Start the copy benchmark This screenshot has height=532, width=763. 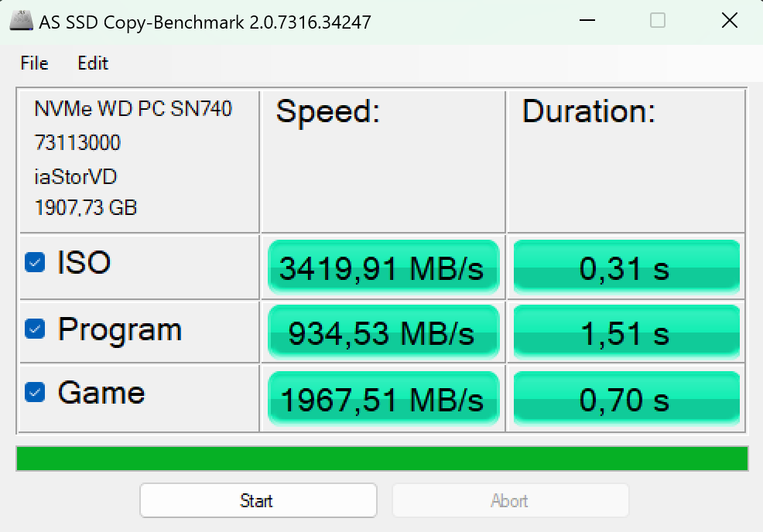tap(257, 500)
